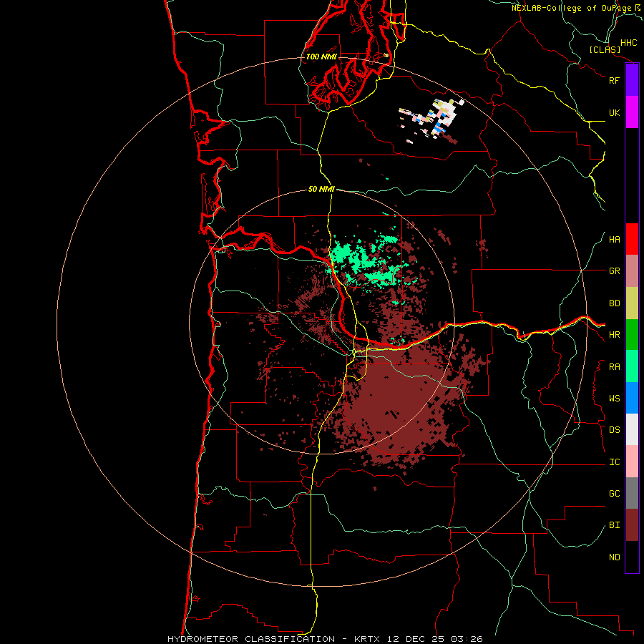The width and height of the screenshot is (644, 644).
Task: Click the HA legend label
Action: [x=614, y=239]
